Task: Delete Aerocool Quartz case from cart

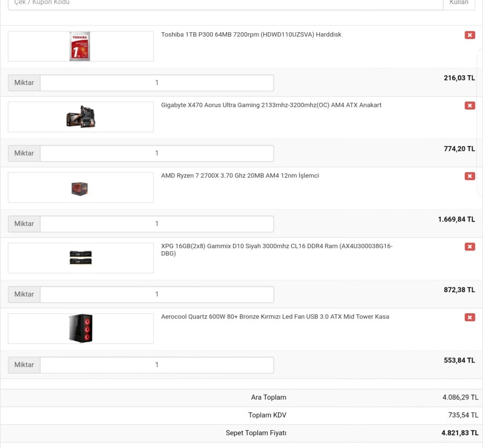Action: pos(470,317)
